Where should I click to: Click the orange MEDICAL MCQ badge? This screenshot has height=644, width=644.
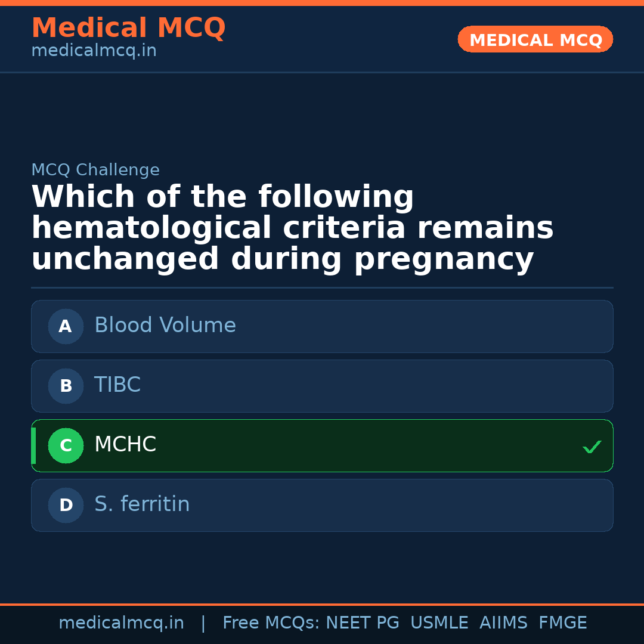(535, 39)
